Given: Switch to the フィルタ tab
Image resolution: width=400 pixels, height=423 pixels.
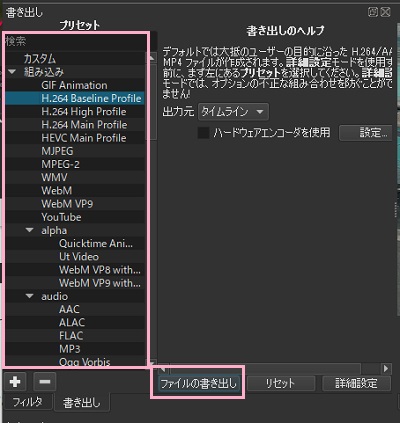Looking at the screenshot, I should pyautogui.click(x=28, y=402).
